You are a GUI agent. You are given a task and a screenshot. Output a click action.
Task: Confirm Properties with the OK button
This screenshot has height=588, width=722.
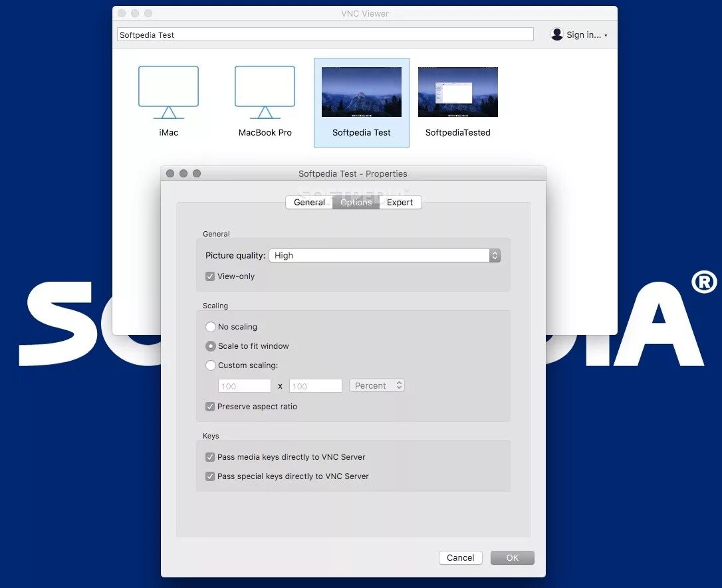513,557
